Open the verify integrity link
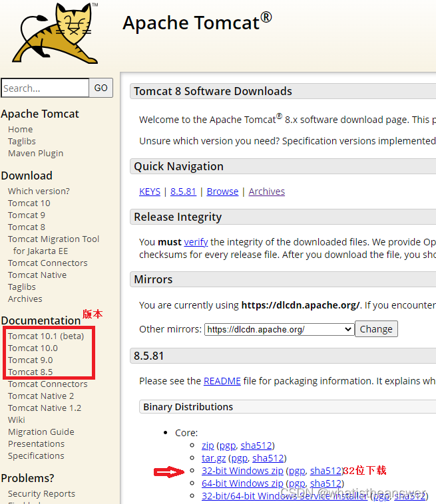Image resolution: width=436 pixels, height=504 pixels. tap(196, 242)
